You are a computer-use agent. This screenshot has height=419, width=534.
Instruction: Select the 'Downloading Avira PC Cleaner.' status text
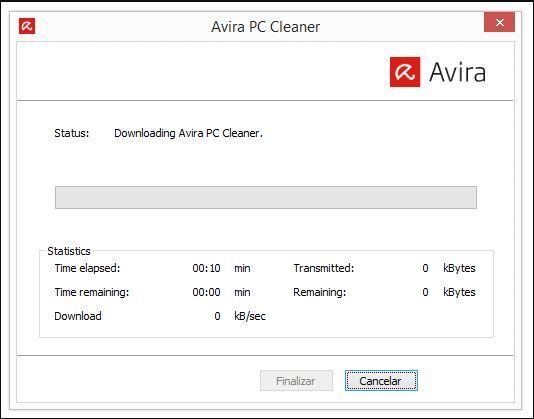click(x=188, y=133)
